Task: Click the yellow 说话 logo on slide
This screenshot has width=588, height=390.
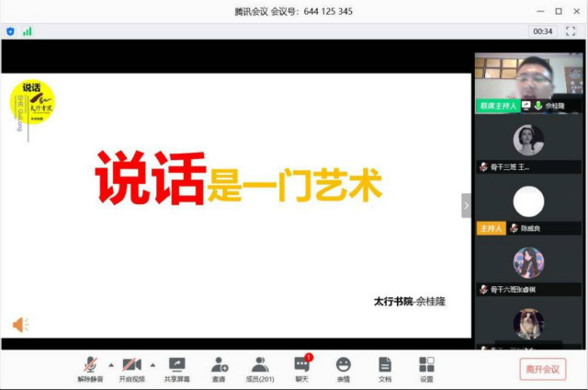Action: coord(32,102)
